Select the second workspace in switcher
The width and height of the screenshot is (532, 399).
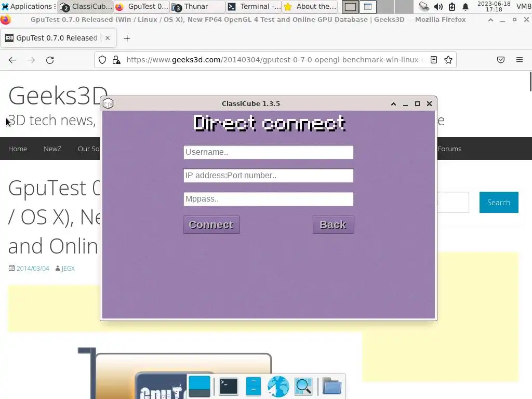[x=368, y=6]
